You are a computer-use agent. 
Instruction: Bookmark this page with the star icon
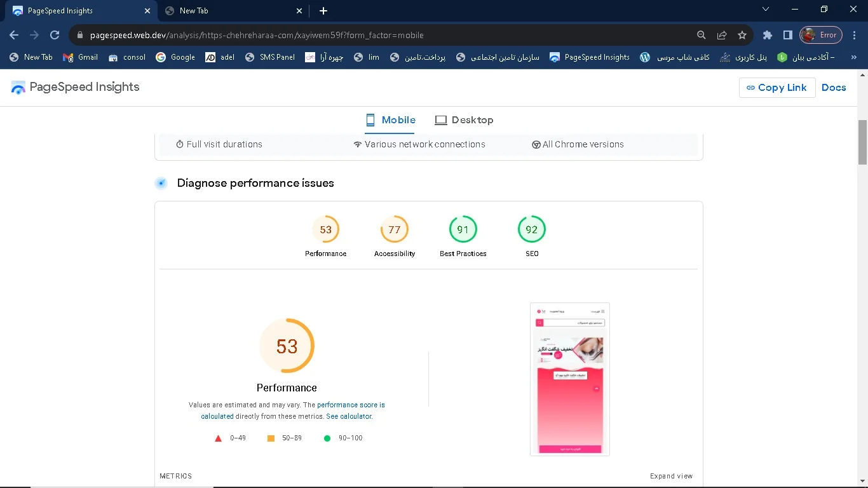point(742,35)
